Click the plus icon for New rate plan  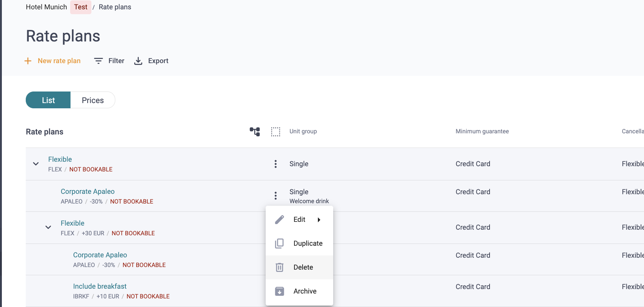coord(28,61)
